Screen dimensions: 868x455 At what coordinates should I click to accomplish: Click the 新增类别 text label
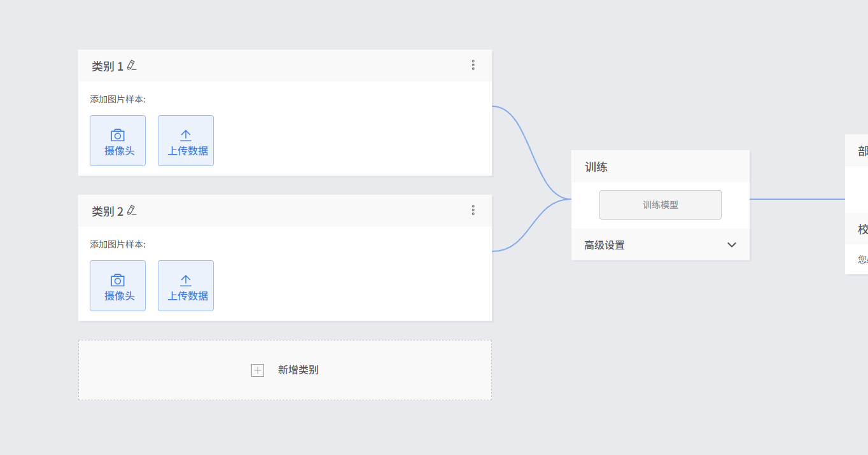[298, 370]
